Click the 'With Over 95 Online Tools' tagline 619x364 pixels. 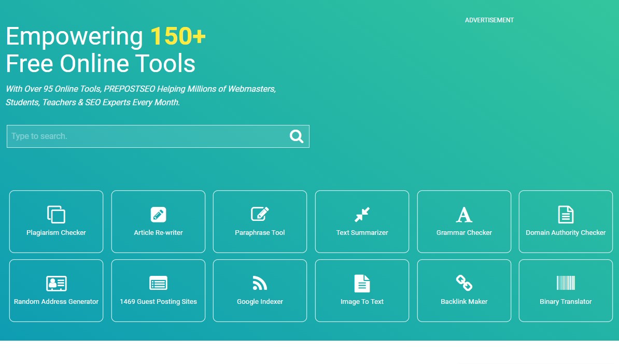141,95
